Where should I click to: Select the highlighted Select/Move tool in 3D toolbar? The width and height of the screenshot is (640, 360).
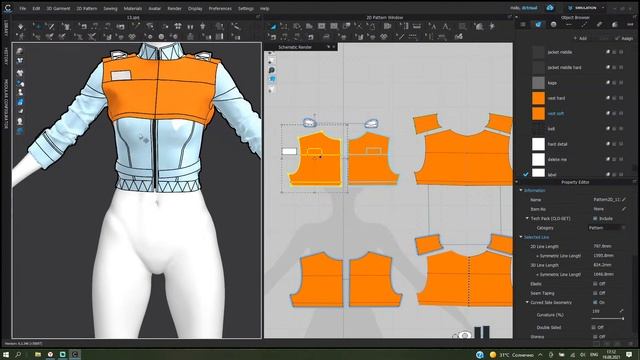37,27
